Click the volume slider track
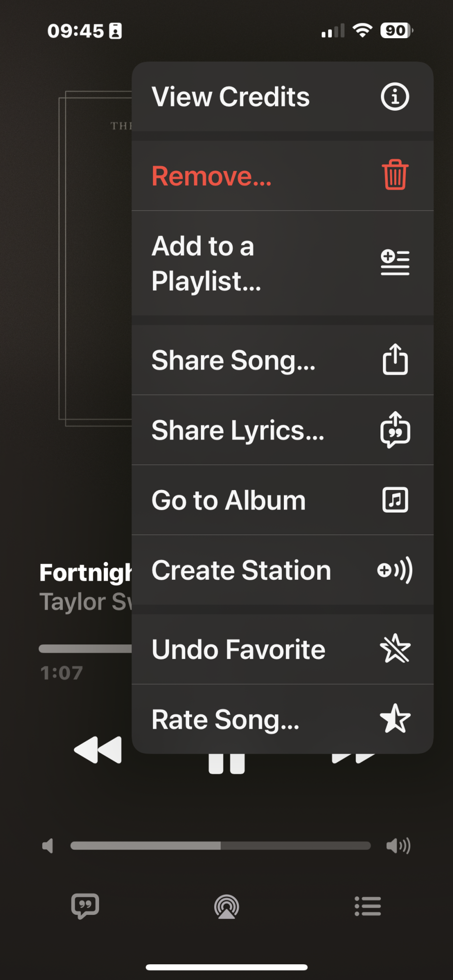 pos(221,846)
